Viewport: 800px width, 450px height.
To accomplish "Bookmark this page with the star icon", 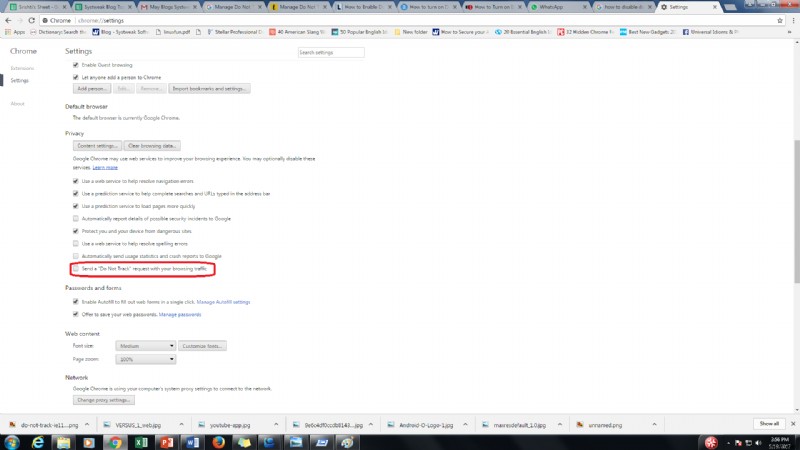I will (x=780, y=20).
